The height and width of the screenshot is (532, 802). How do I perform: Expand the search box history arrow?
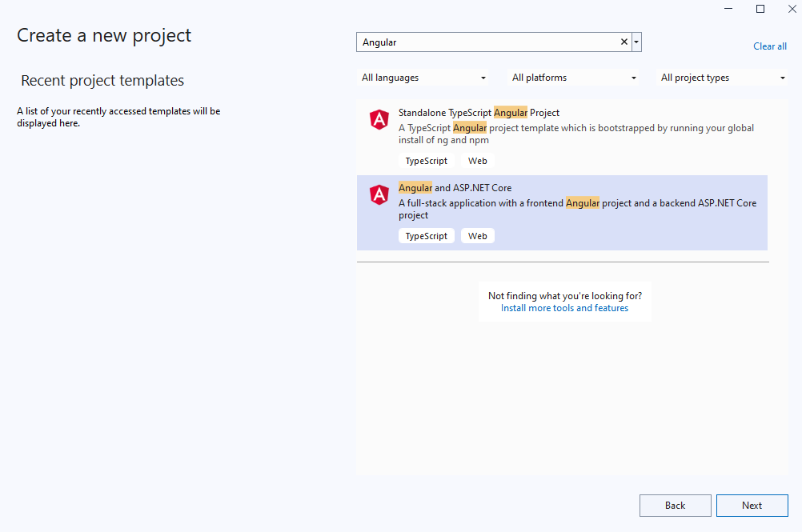[x=636, y=42]
